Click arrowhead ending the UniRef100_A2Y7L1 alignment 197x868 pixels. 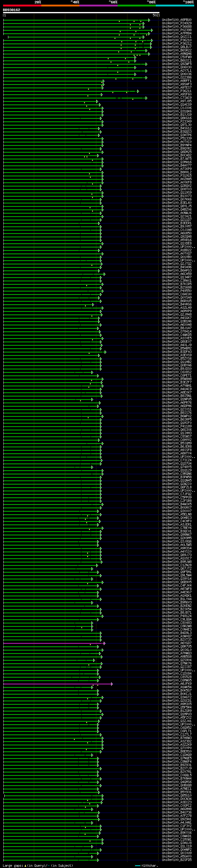click(x=146, y=71)
